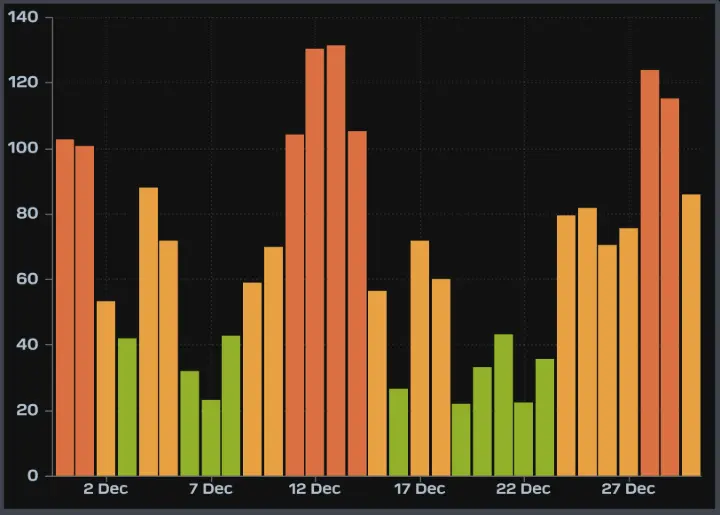Select the 22 Dec x-axis label
The height and width of the screenshot is (515, 720).
coord(523,489)
